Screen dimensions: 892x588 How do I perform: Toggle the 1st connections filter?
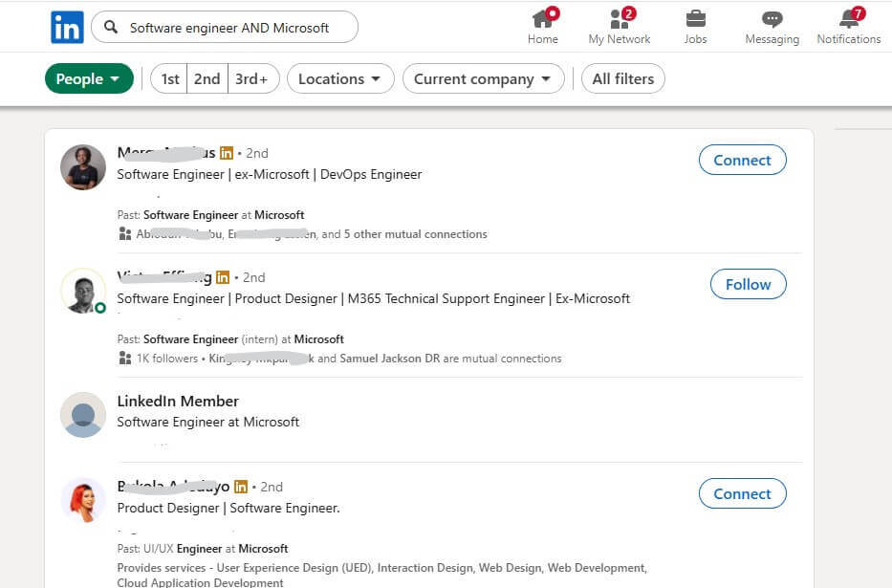169,78
